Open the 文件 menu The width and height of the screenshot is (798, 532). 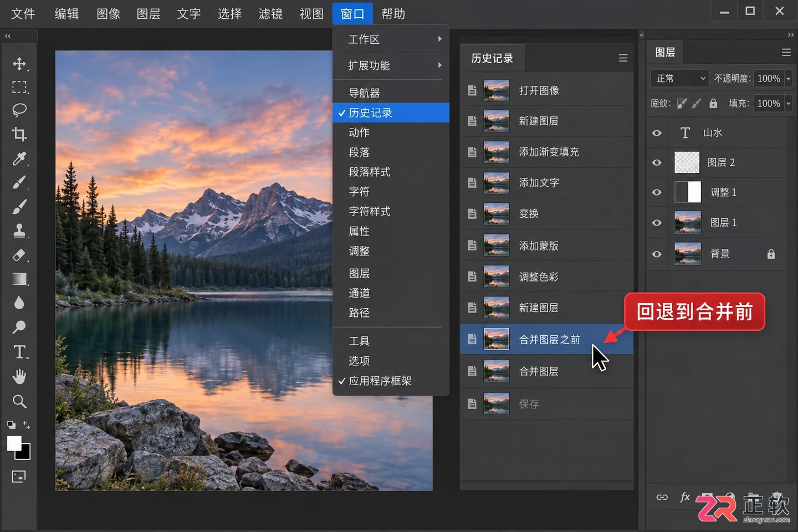click(x=23, y=14)
